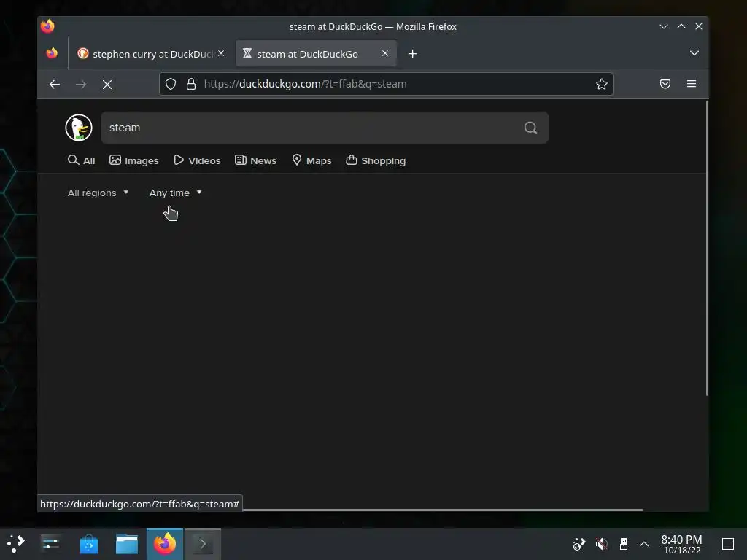Show All search results

coord(82,160)
